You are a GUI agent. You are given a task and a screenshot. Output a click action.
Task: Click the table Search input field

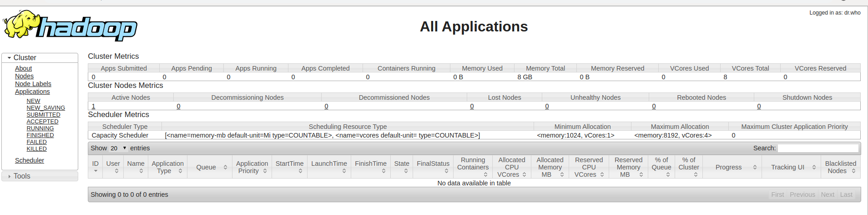tap(818, 148)
